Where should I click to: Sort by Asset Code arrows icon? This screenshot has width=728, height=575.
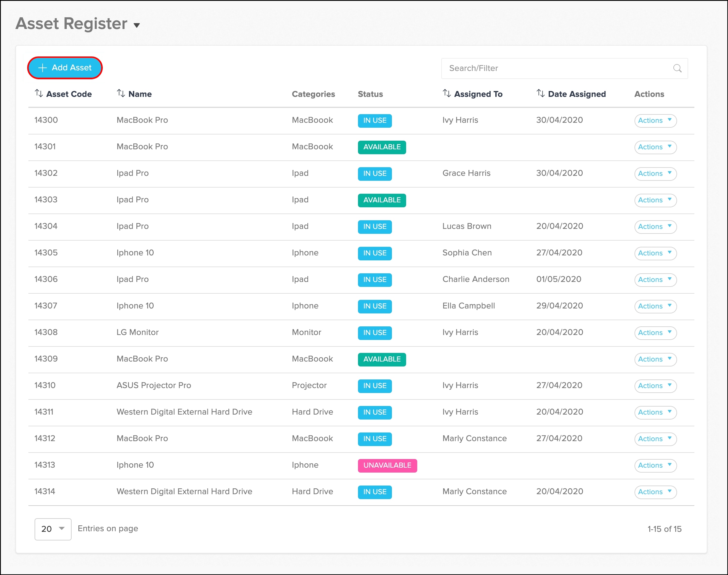click(39, 93)
